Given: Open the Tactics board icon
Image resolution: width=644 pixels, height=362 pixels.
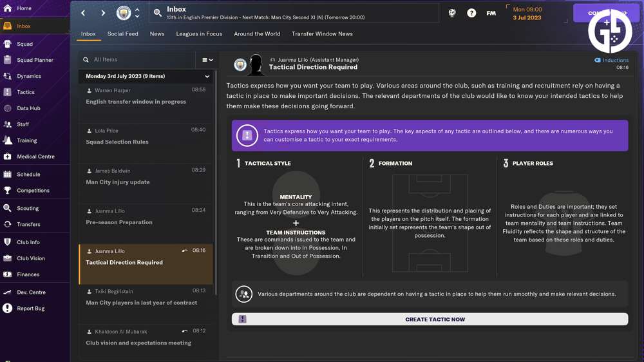Looking at the screenshot, I should tap(7, 92).
